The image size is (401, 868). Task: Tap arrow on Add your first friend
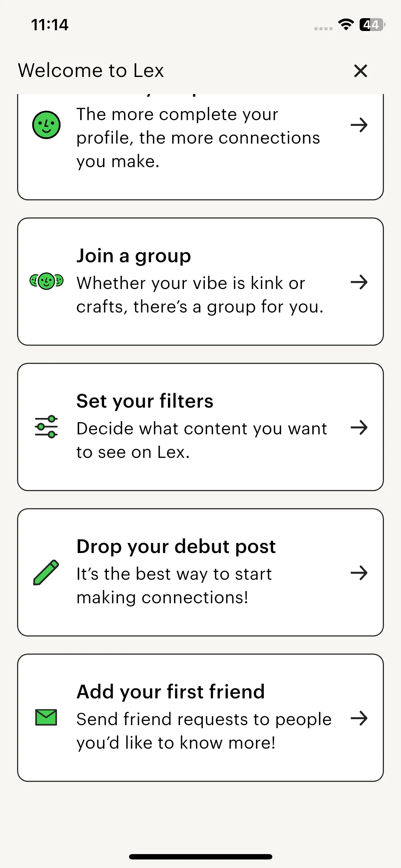[x=359, y=718]
